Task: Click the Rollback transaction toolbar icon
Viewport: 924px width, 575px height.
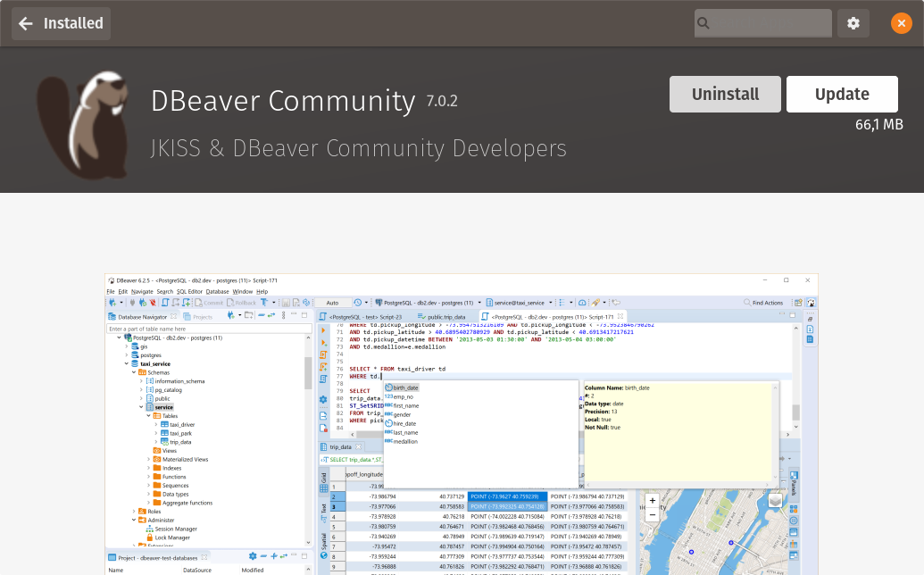Action: 230,302
